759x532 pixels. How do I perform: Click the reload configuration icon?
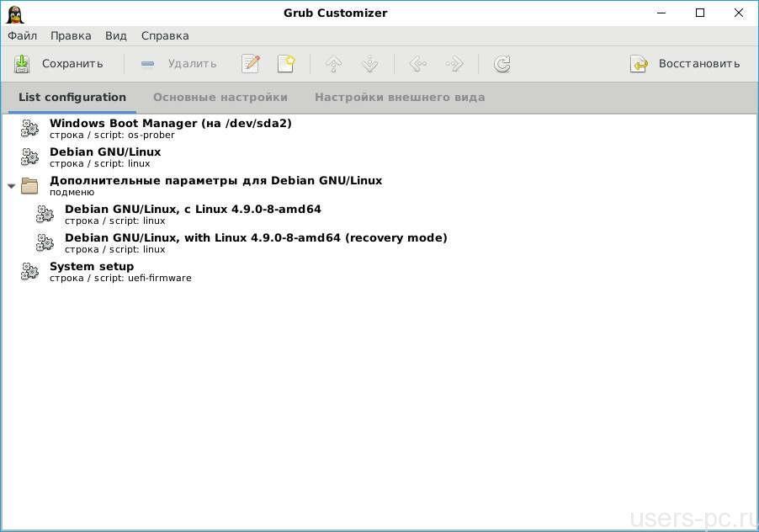[x=502, y=64]
